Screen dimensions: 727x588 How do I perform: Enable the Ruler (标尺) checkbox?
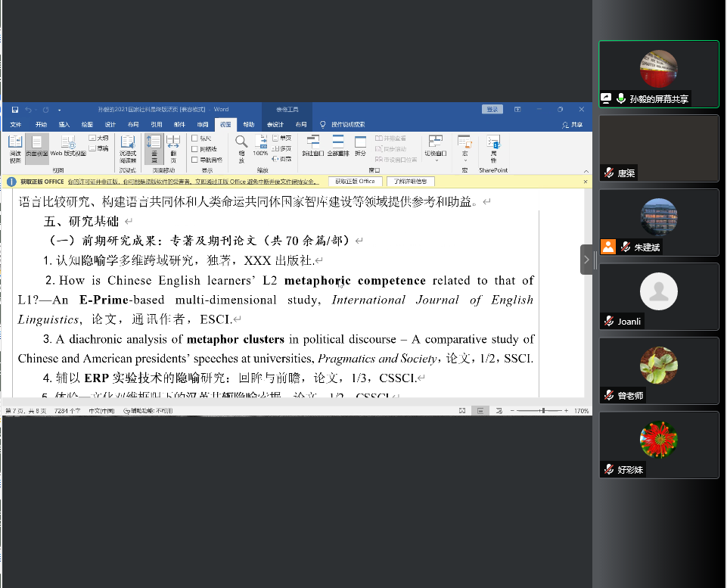click(x=195, y=138)
